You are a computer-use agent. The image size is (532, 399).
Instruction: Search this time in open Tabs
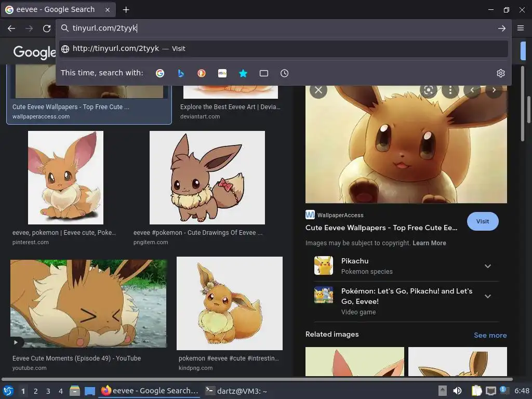point(263,73)
